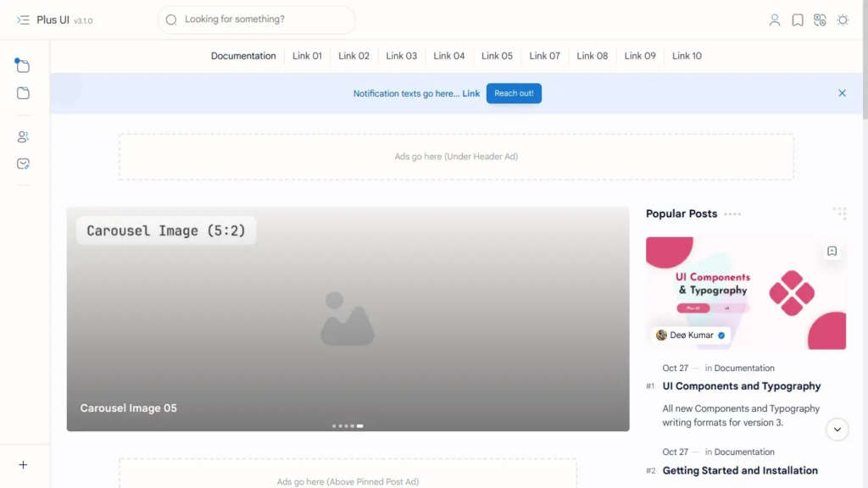Click the contacts icon in the left sidebar

click(22, 136)
